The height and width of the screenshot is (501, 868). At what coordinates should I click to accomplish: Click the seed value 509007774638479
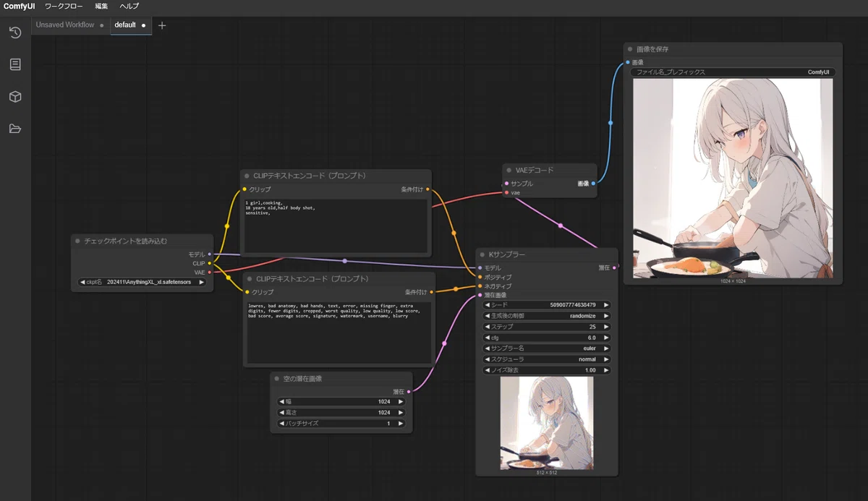click(573, 305)
